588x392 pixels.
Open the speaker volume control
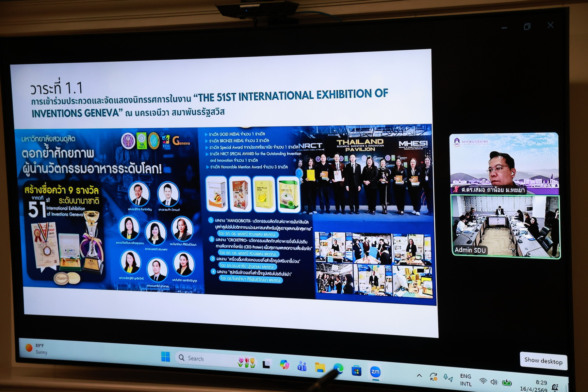tap(494, 382)
